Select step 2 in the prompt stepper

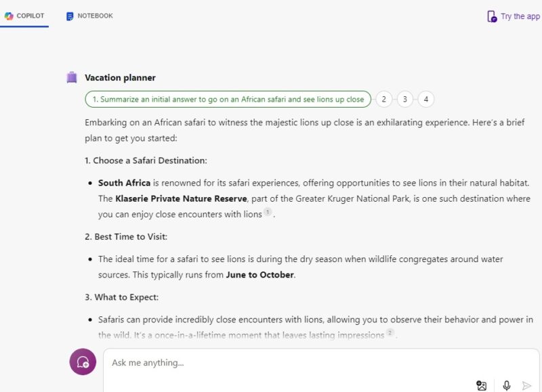pos(384,99)
